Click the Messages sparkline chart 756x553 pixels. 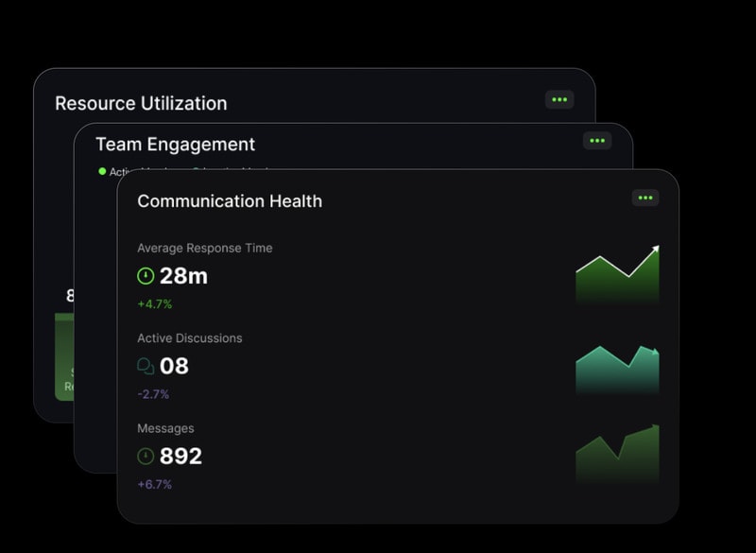coord(617,456)
